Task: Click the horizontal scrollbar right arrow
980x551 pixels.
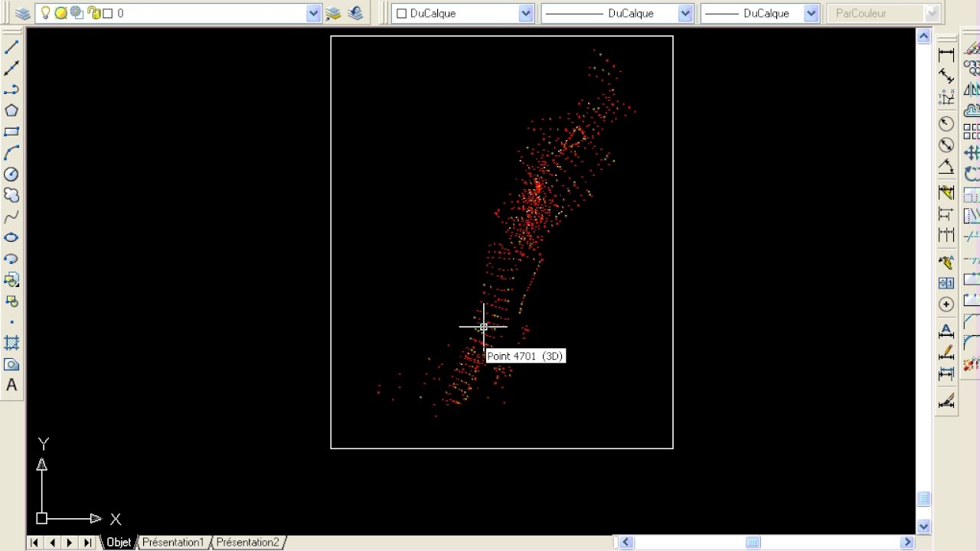Action: (x=907, y=542)
